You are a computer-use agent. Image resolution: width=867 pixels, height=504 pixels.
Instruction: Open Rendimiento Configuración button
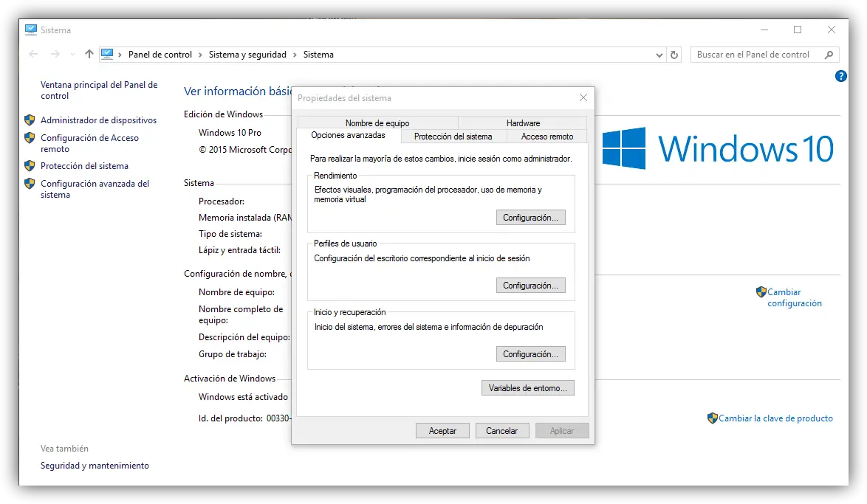530,218
